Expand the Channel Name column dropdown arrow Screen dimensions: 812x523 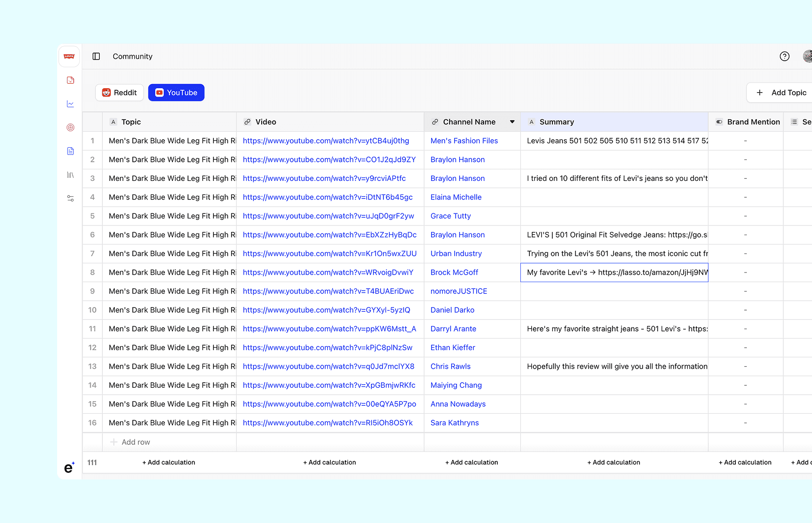(512, 122)
